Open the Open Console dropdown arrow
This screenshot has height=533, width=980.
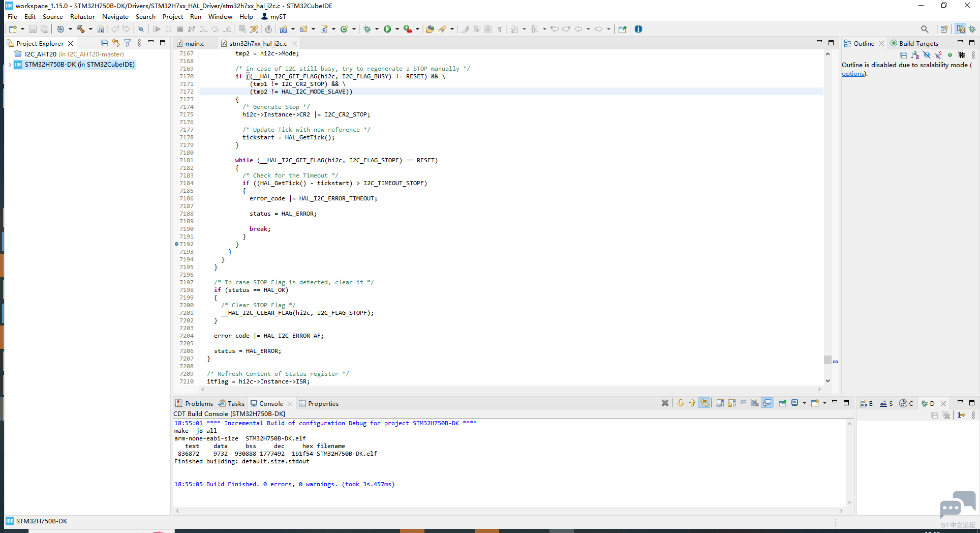pos(824,403)
